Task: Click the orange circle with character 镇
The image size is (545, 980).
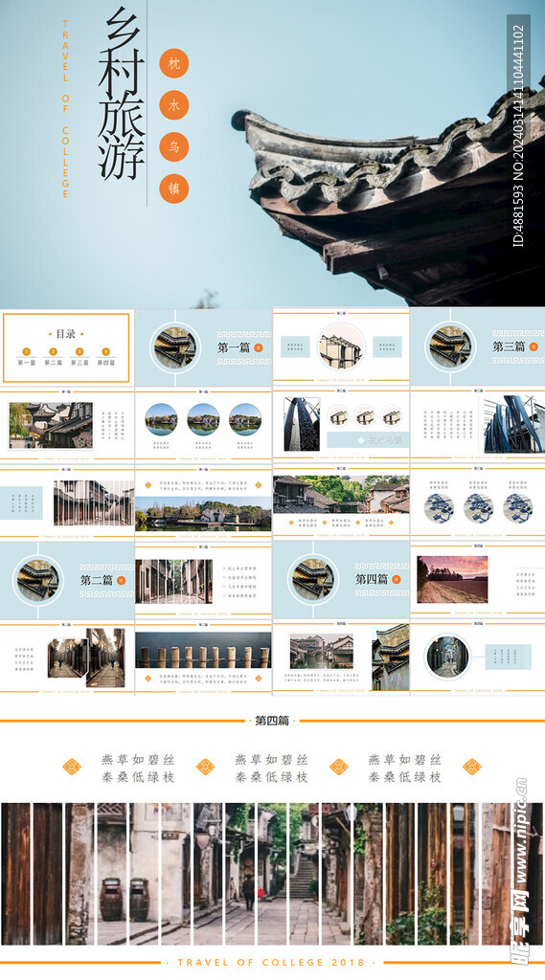Action: 174,189
